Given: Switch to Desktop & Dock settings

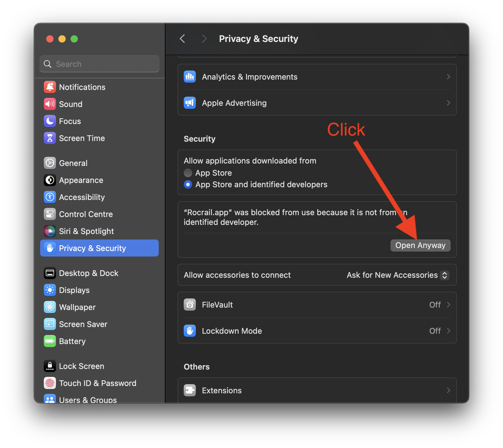Looking at the screenshot, I should point(88,273).
